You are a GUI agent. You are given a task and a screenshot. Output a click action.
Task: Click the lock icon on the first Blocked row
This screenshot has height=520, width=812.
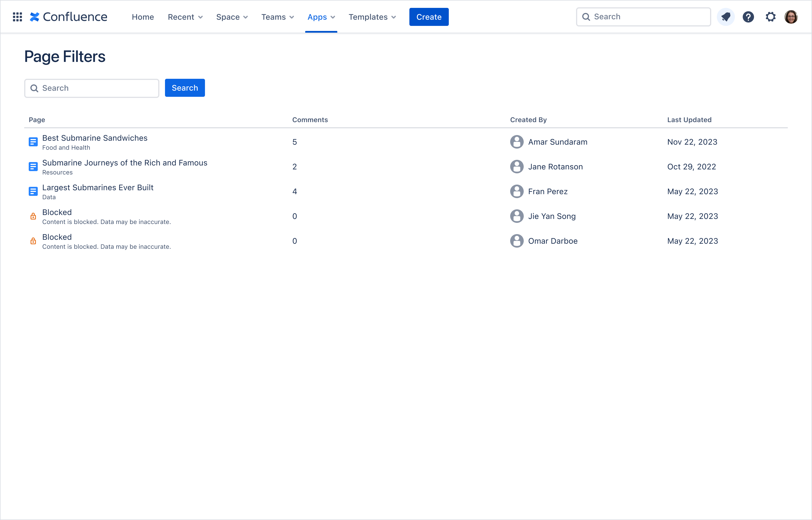[33, 216]
